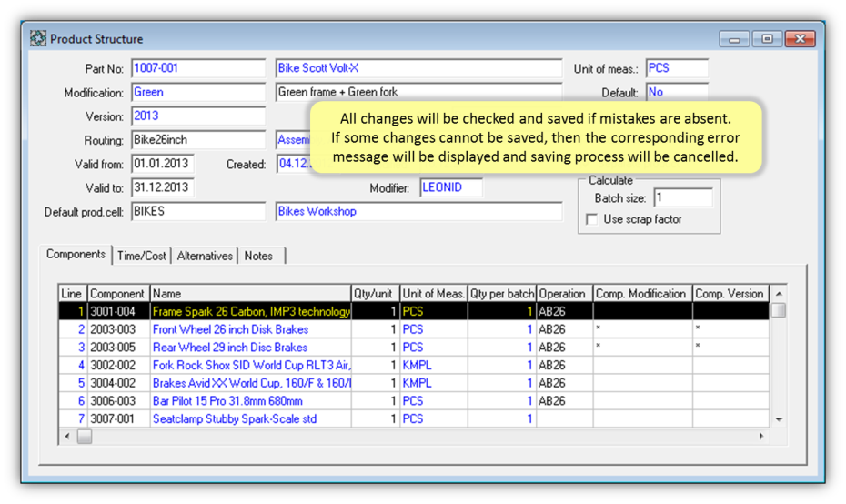Click the Unit of meas. field PCS
Screen dimensions: 846x504
tap(677, 68)
